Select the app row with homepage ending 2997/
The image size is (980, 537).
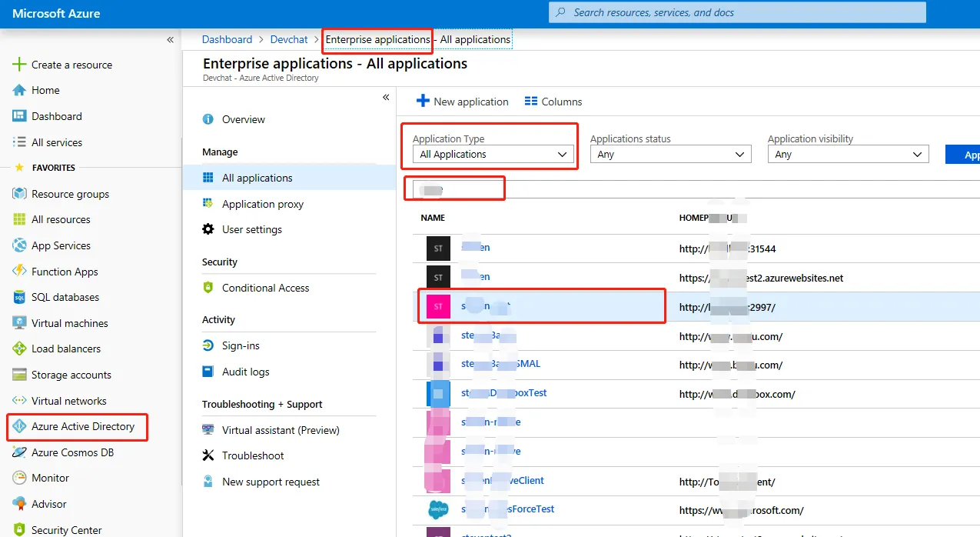[x=696, y=307]
